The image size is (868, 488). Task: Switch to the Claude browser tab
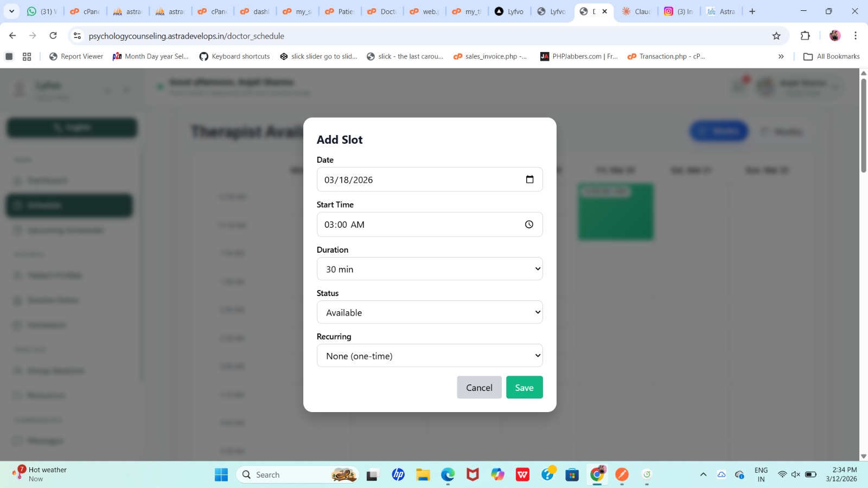coord(636,11)
